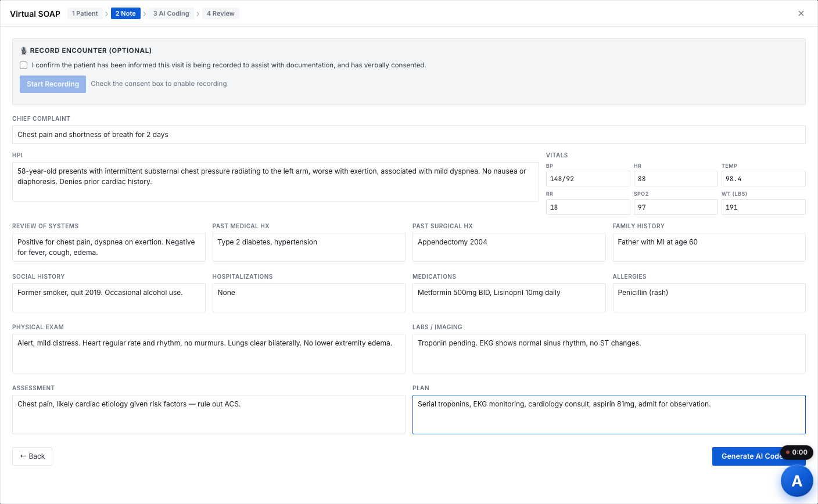Focus the Family History text box
Viewport: 818px width, 504px height.
tap(709, 247)
